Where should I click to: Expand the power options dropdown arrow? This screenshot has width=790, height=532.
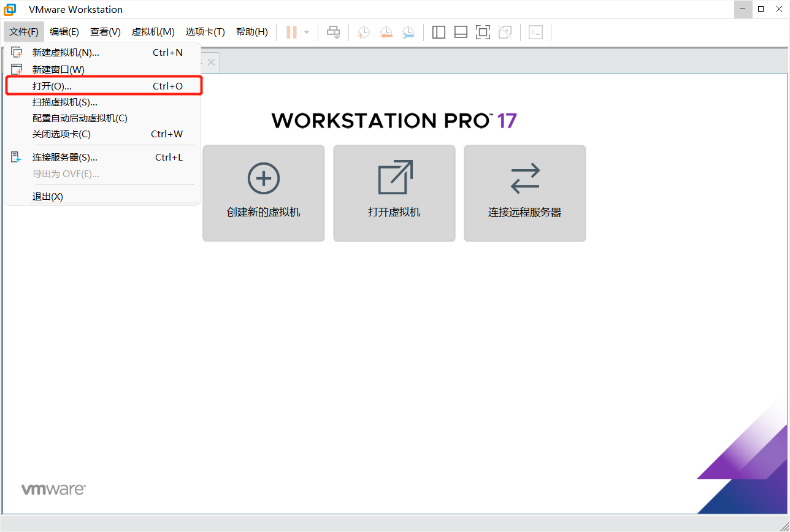tap(307, 32)
